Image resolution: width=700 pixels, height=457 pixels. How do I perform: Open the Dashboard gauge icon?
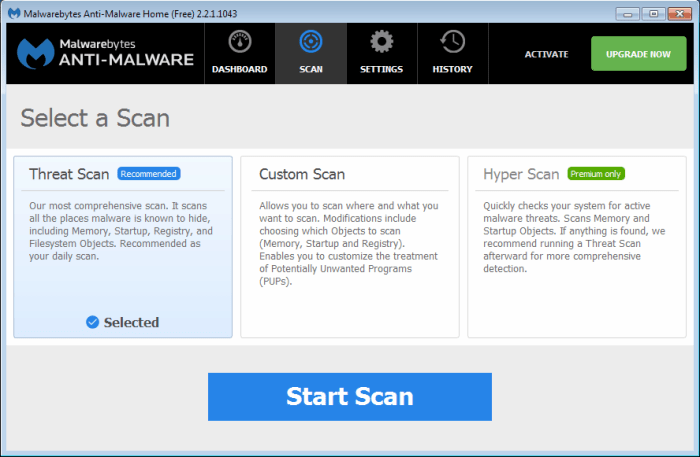pyautogui.click(x=240, y=42)
